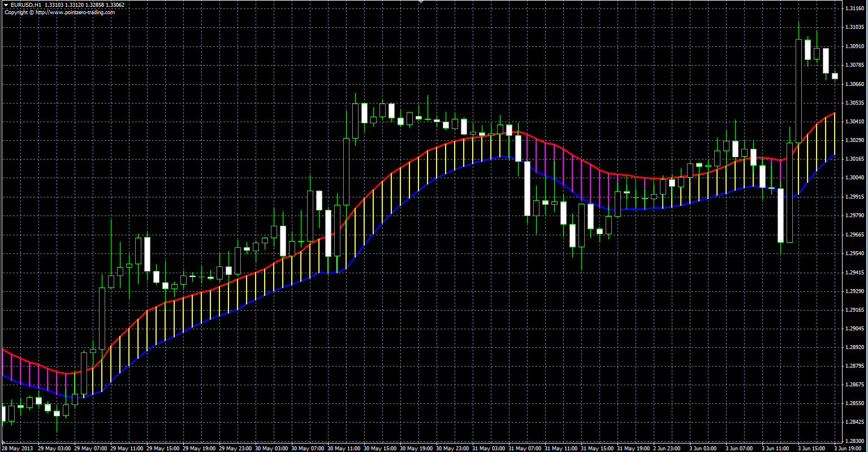Click the 1.28795 price axis label

[x=854, y=366]
